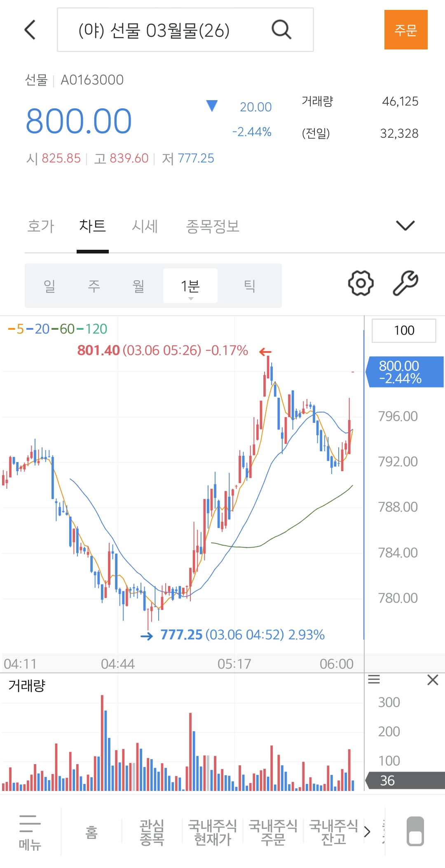Tap the search magnifier icon
The image size is (445, 868).
point(281,30)
